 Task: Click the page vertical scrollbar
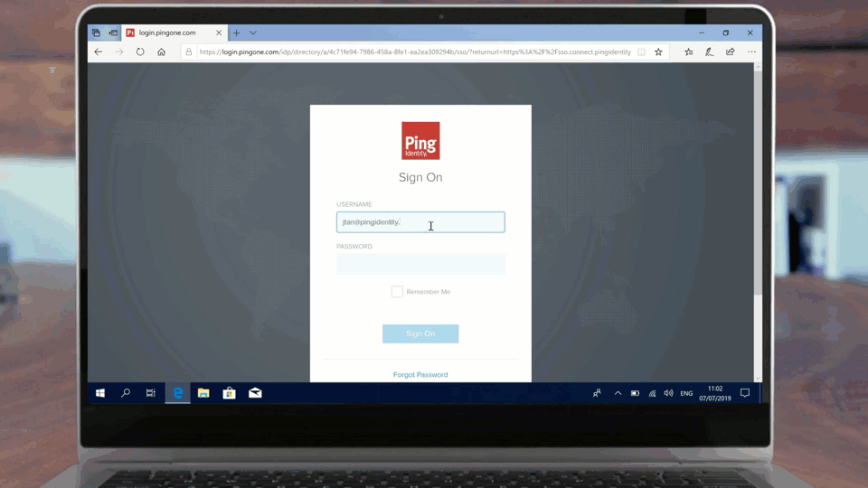pyautogui.click(x=758, y=181)
